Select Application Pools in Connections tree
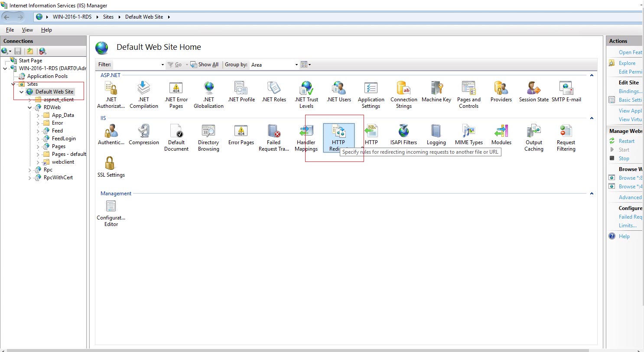The image size is (644, 352). coord(47,76)
